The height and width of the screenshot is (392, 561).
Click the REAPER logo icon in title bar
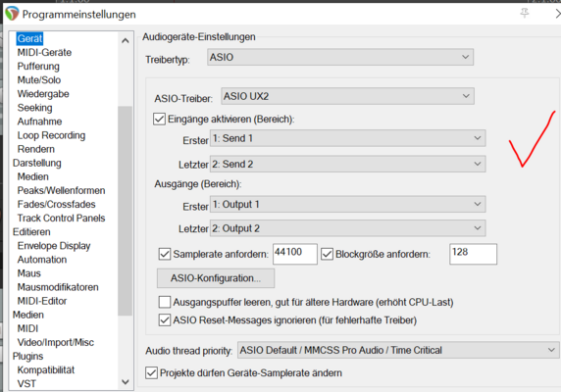[12, 14]
